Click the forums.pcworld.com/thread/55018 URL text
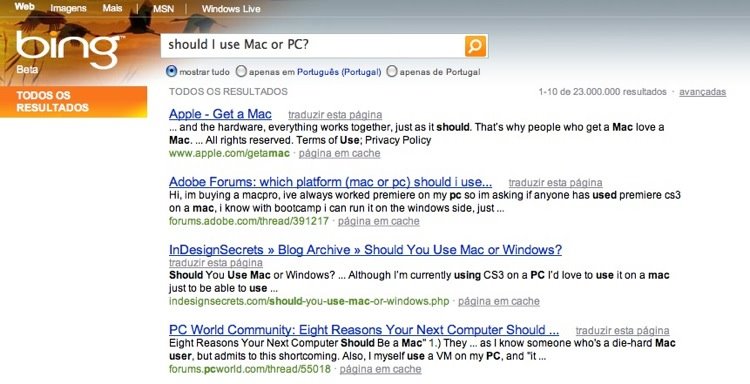Image resolution: width=750 pixels, height=384 pixels. click(x=250, y=369)
